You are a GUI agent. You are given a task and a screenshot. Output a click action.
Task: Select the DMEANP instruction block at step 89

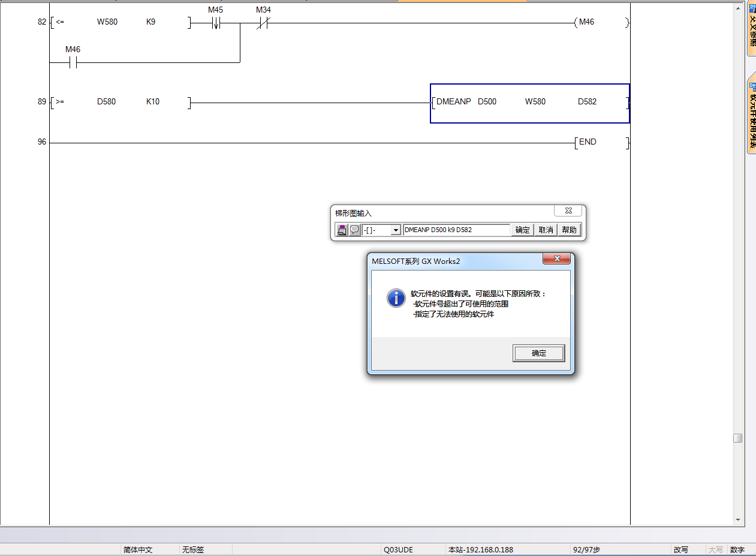point(529,103)
